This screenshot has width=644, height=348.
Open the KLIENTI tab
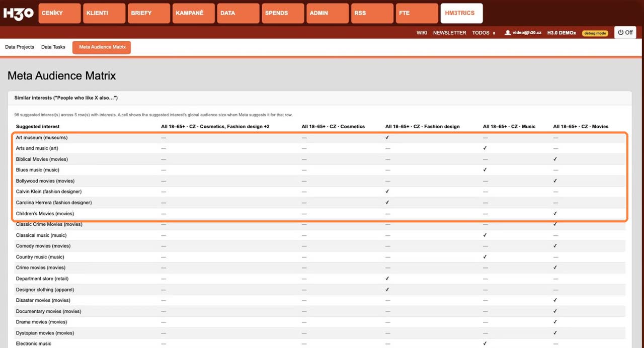(104, 13)
